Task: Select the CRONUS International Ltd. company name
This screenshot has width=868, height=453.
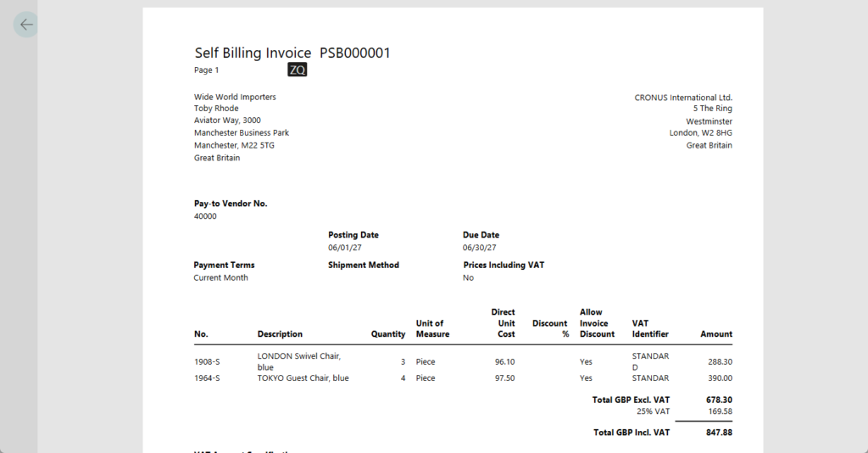Action: pyautogui.click(x=683, y=98)
